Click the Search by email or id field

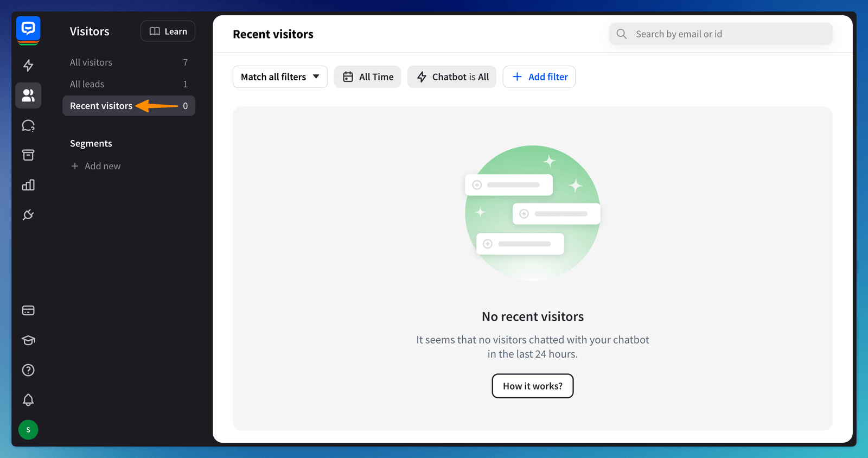click(x=727, y=34)
